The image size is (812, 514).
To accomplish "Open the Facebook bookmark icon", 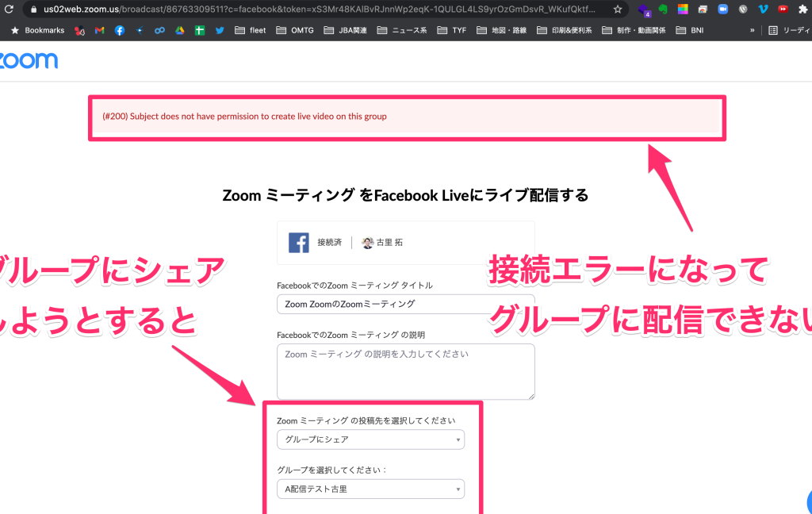I will [x=120, y=31].
